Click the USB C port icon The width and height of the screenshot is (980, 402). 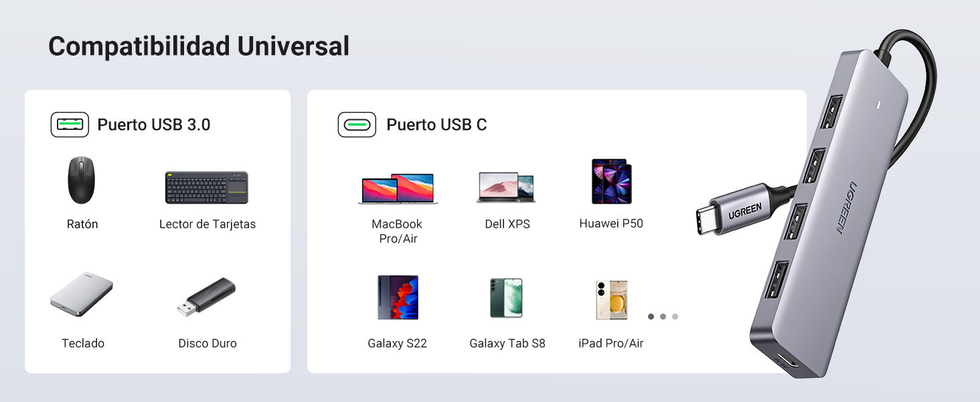coord(357,125)
